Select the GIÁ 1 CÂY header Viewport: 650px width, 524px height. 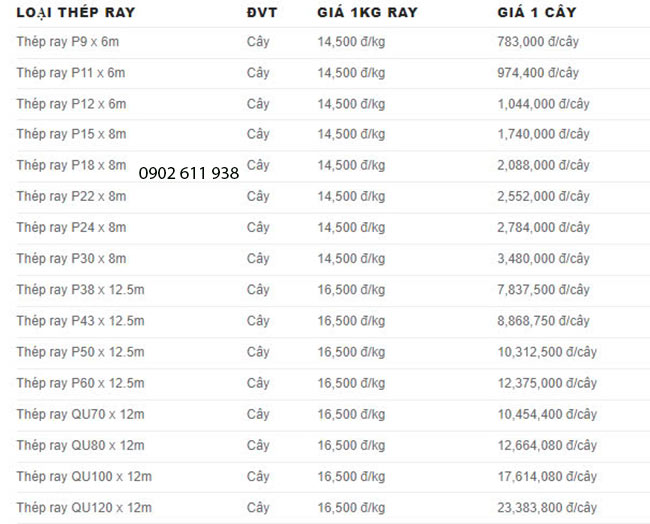(x=537, y=12)
